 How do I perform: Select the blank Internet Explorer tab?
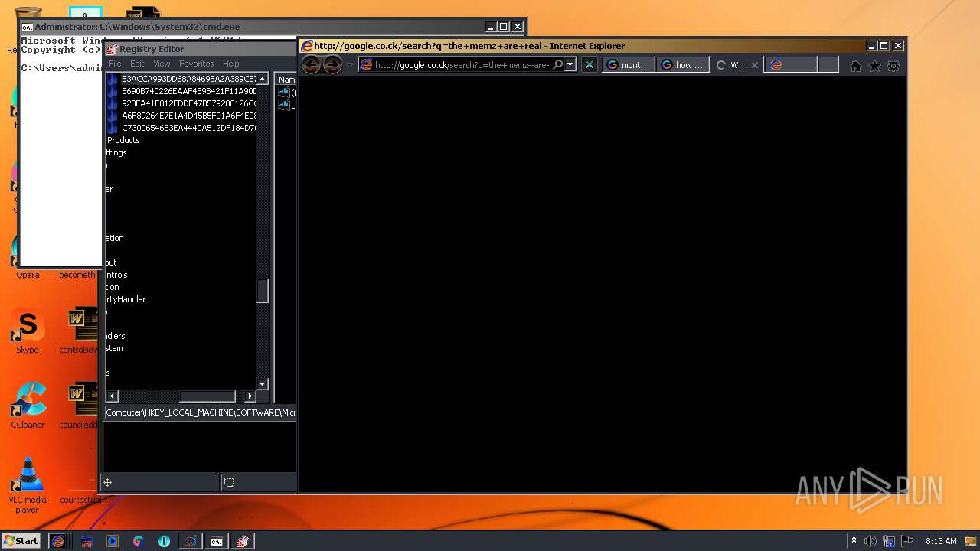tap(791, 65)
